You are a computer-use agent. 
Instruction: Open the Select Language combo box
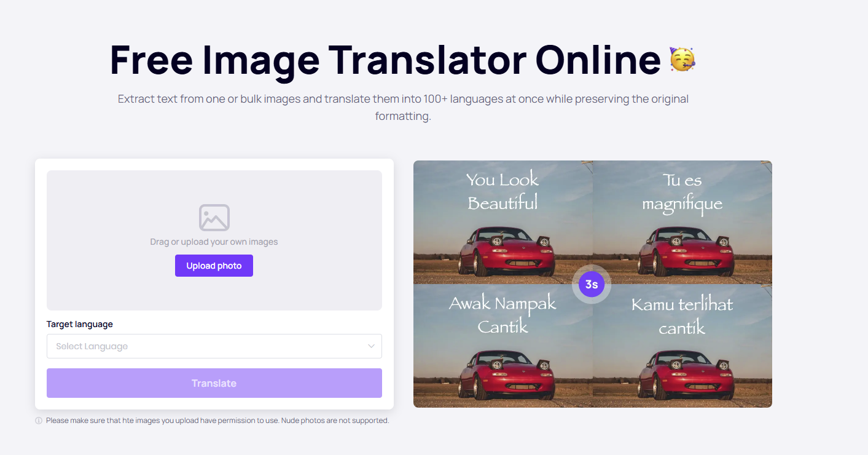(214, 346)
